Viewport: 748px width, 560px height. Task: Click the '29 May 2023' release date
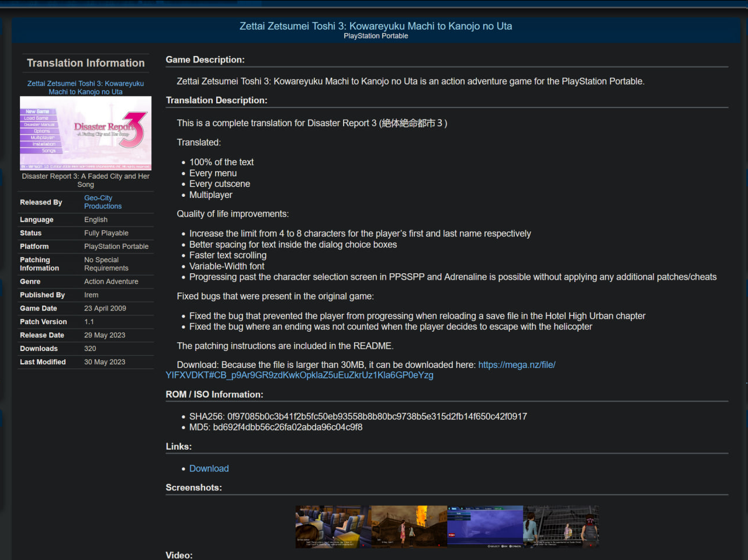[x=105, y=335]
